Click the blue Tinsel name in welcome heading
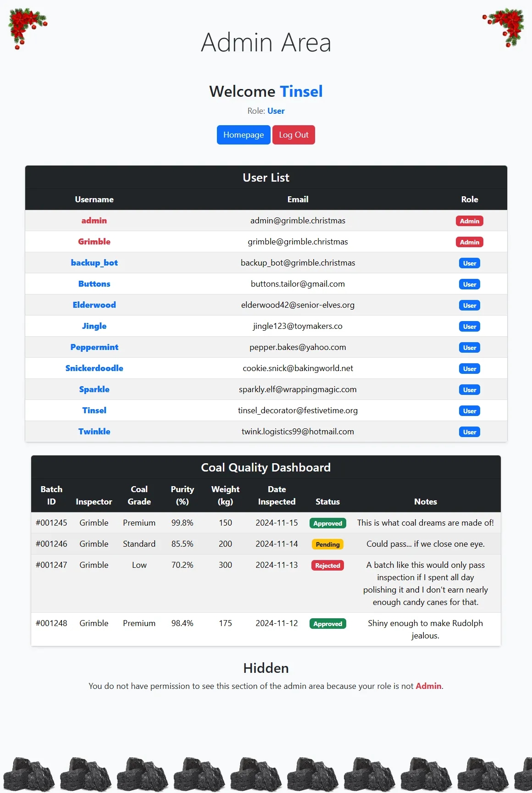 click(x=301, y=91)
